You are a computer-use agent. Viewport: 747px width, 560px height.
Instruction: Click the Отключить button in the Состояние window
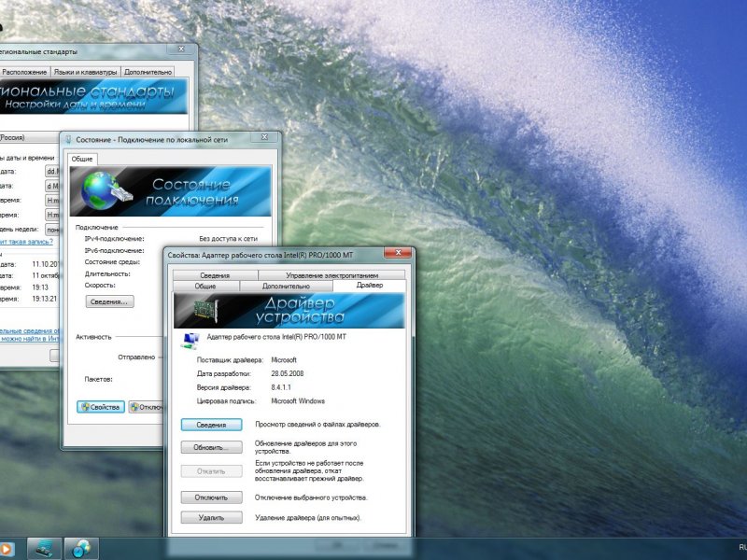(147, 407)
